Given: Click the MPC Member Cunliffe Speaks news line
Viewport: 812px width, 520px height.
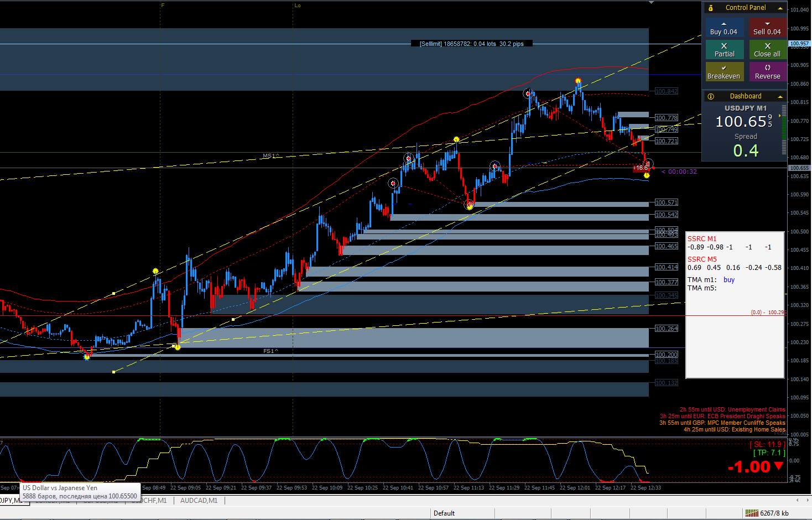Looking at the screenshot, I should pyautogui.click(x=722, y=423).
